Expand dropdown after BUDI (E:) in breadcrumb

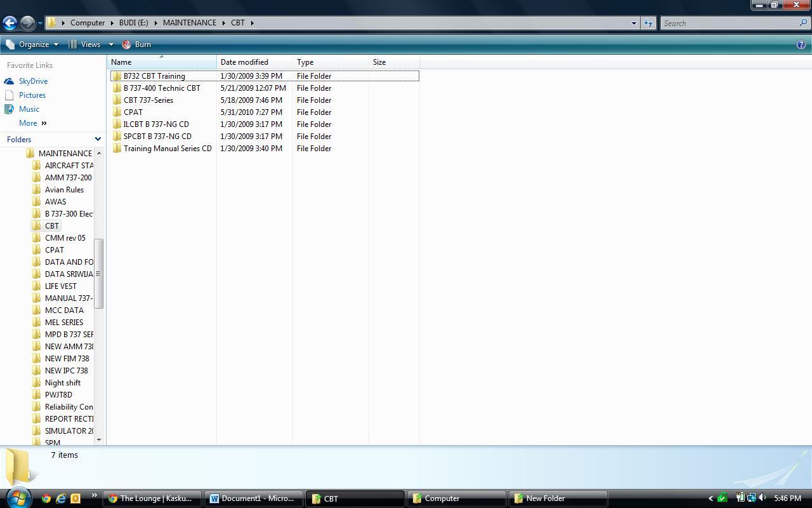pos(155,23)
